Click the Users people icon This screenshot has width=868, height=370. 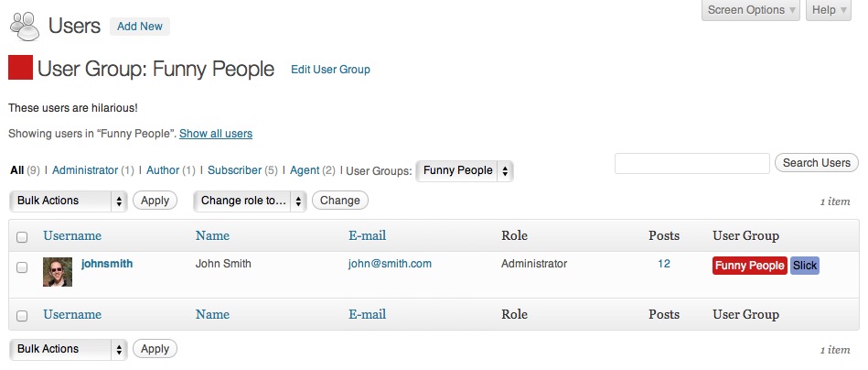pyautogui.click(x=25, y=26)
